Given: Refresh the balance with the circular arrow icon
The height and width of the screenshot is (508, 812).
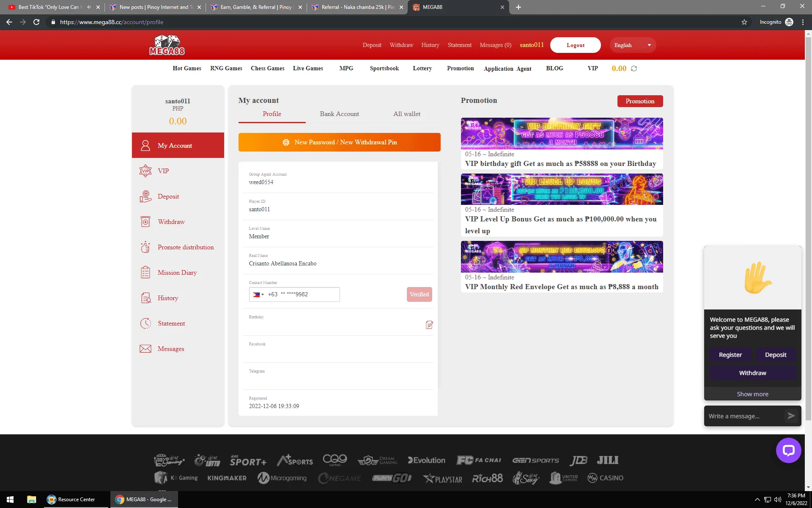Looking at the screenshot, I should point(634,69).
